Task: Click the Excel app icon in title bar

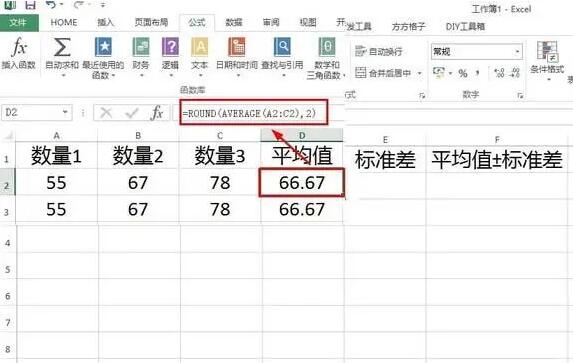Action: coord(10,5)
